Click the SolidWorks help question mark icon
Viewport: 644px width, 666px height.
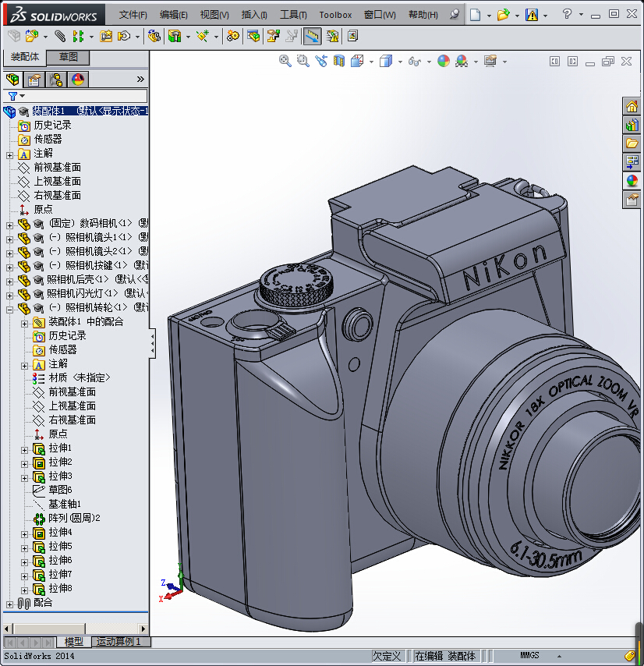coord(567,14)
